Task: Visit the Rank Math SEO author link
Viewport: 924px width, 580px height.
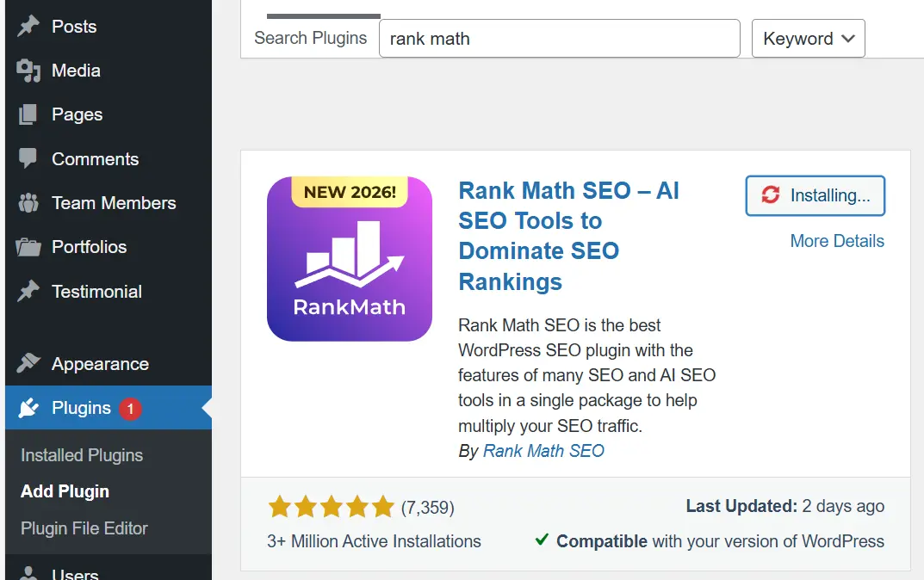Action: click(x=543, y=451)
